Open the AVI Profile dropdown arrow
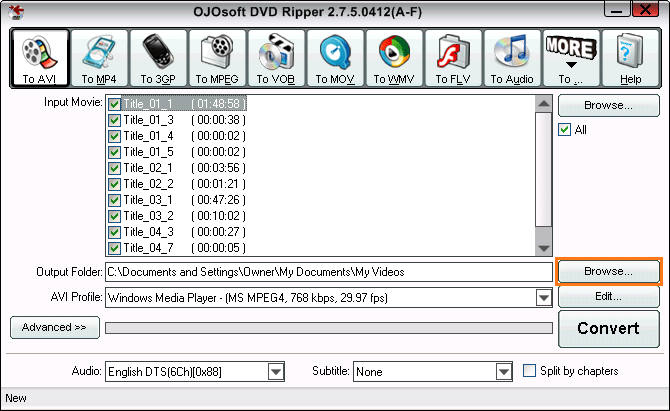This screenshot has width=670, height=411. click(x=544, y=298)
